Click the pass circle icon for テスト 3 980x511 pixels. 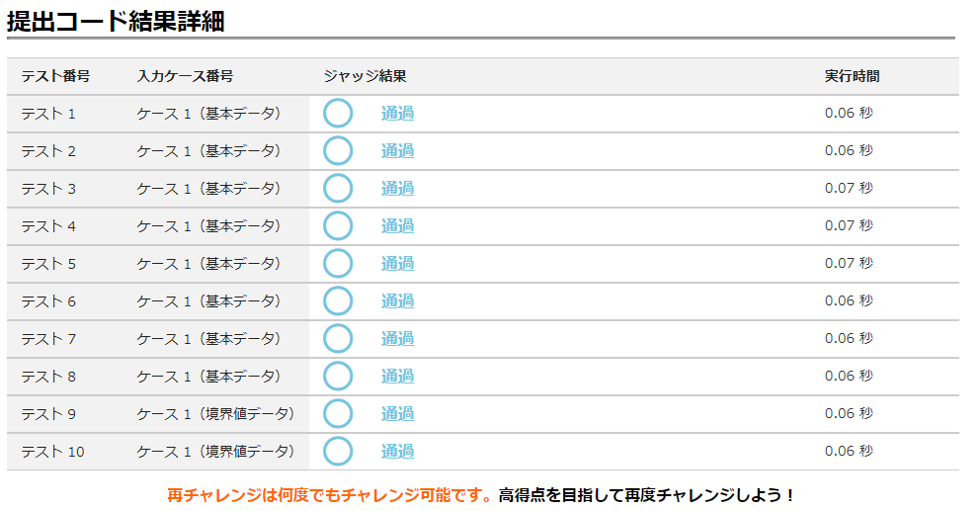coord(338,189)
